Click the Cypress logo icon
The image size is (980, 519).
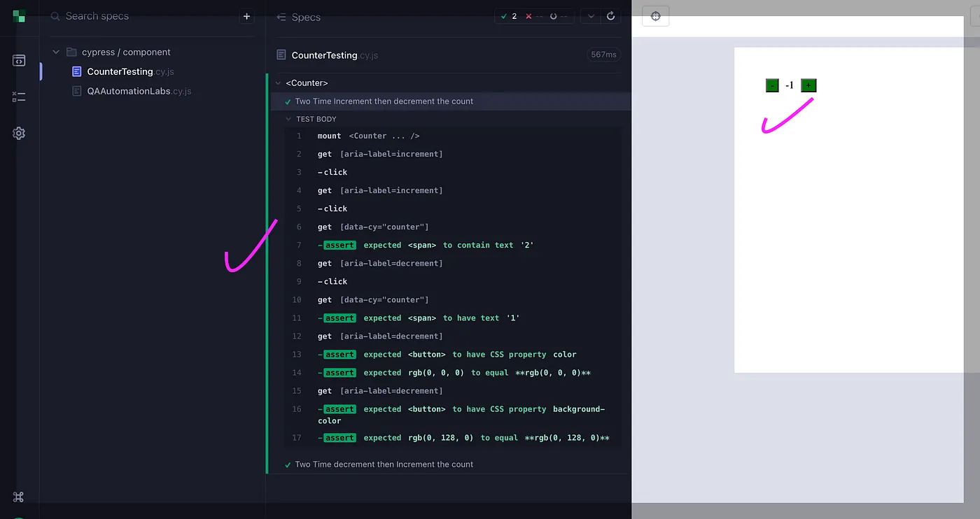19,15
